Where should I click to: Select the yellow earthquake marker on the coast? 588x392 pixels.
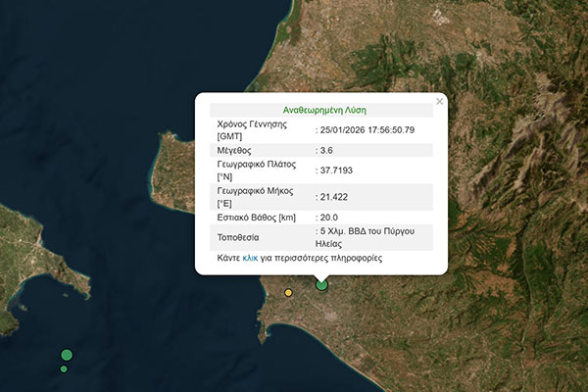coord(288,292)
